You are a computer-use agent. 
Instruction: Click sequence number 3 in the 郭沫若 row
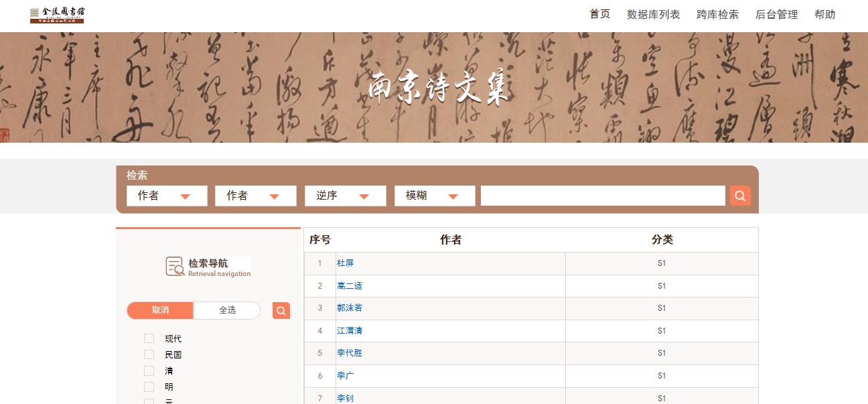[320, 308]
